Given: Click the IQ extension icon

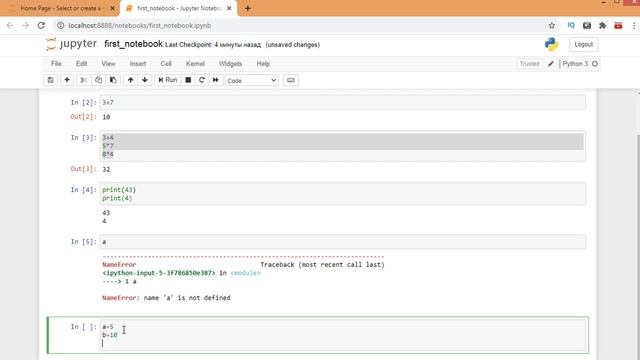Looking at the screenshot, I should click(571, 25).
